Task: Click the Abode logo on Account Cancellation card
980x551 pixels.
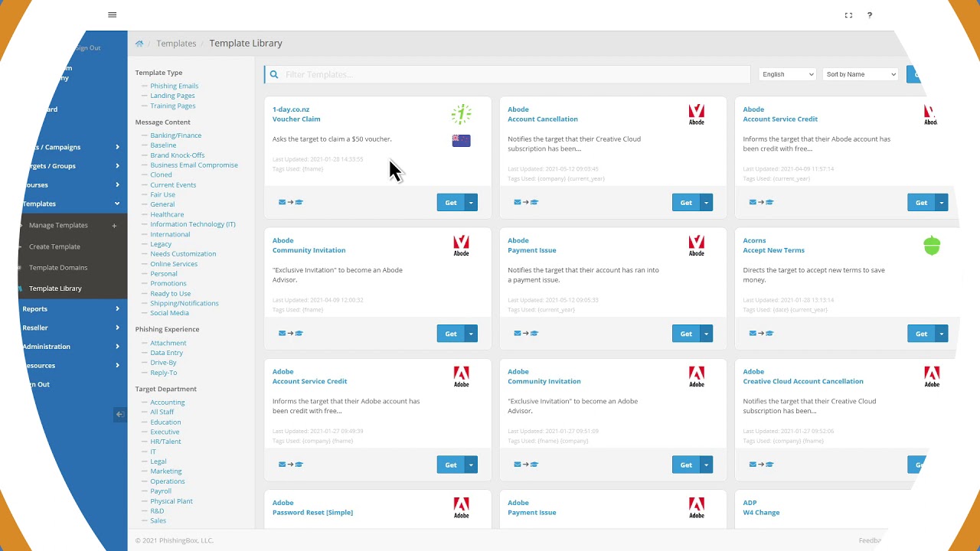Action: coord(696,115)
